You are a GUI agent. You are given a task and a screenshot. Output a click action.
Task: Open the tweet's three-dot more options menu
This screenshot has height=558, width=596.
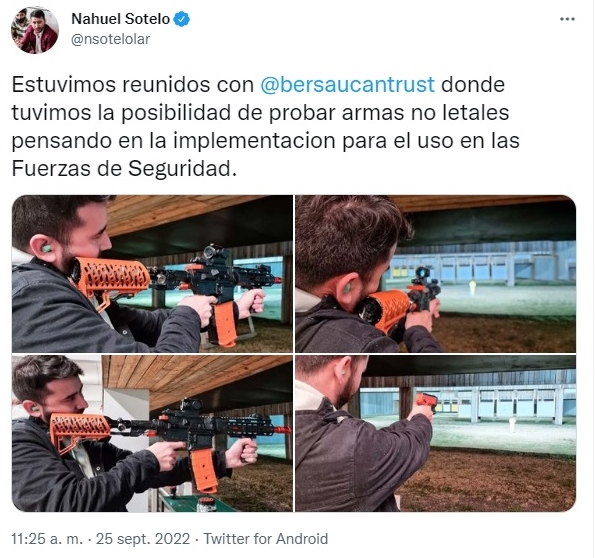pos(567,19)
